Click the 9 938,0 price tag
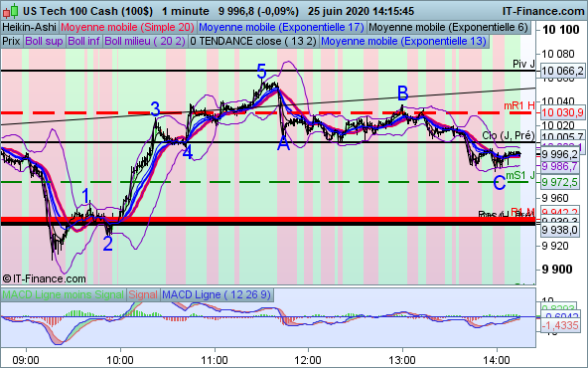 click(559, 230)
